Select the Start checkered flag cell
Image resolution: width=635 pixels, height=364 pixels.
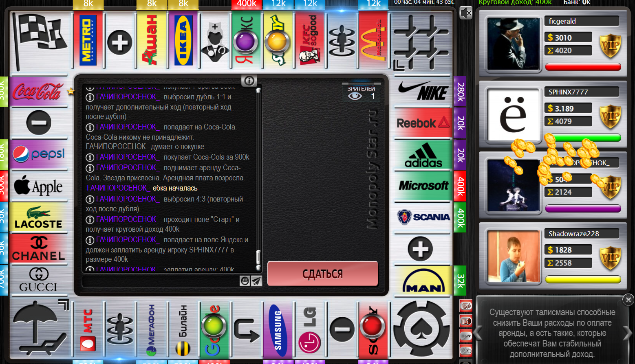40,41
